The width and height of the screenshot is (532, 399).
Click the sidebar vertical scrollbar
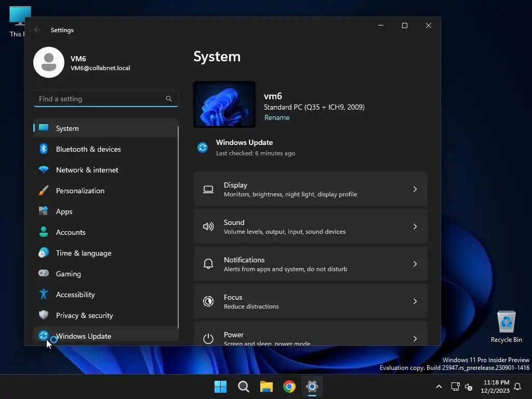178,227
